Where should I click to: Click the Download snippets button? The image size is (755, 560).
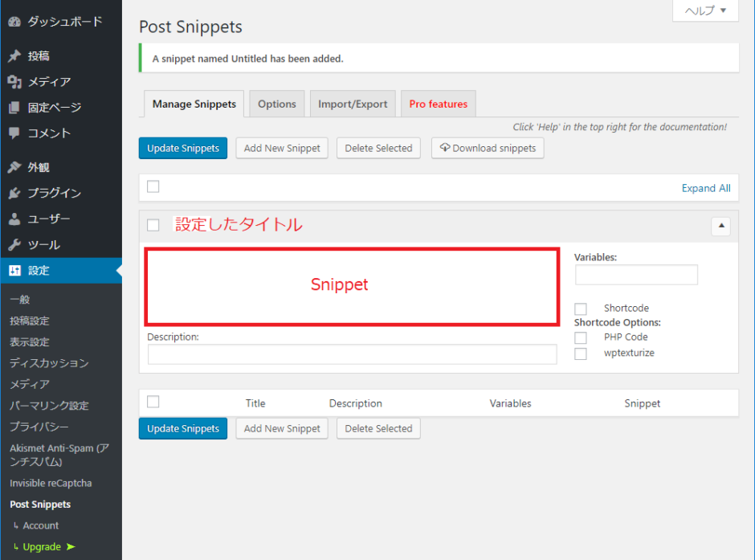coord(488,149)
